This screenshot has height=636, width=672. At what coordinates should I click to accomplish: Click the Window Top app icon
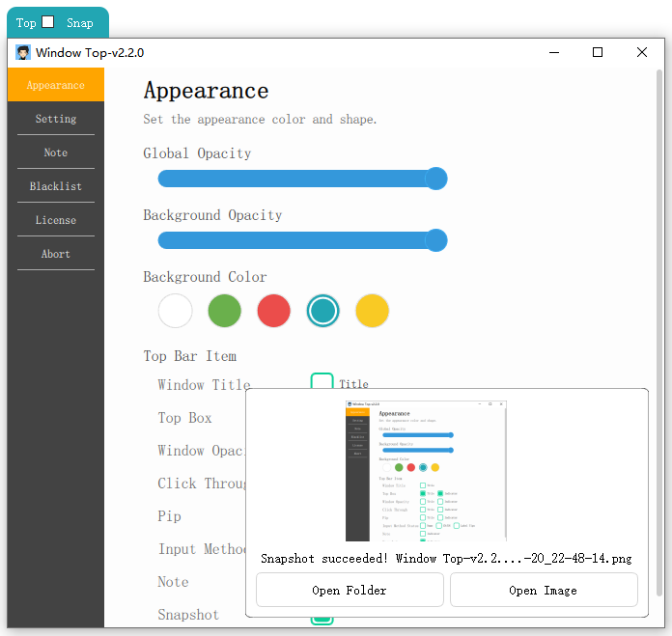(x=23, y=52)
